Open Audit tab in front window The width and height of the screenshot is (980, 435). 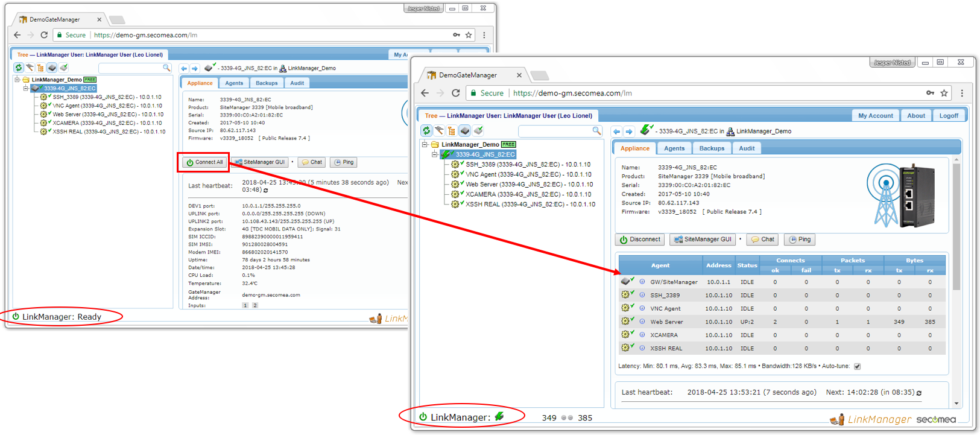[747, 148]
